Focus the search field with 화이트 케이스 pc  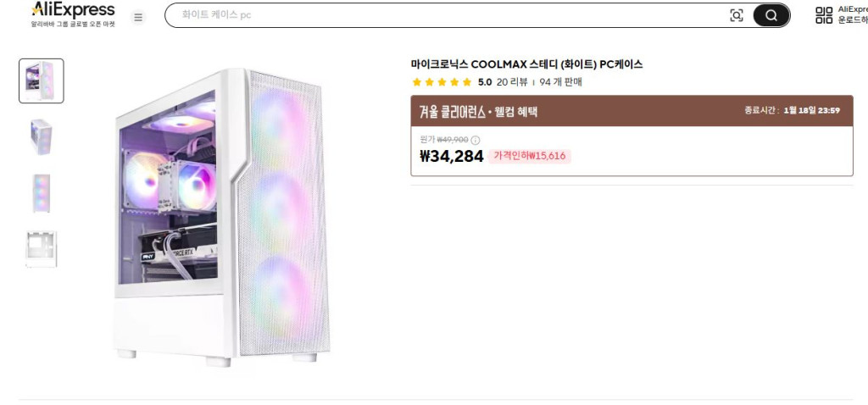(441, 15)
